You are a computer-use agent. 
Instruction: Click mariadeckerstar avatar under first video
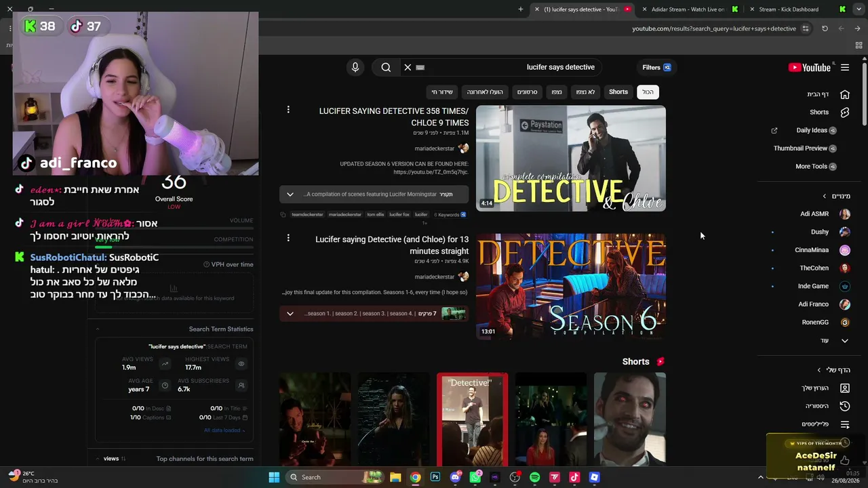point(463,148)
